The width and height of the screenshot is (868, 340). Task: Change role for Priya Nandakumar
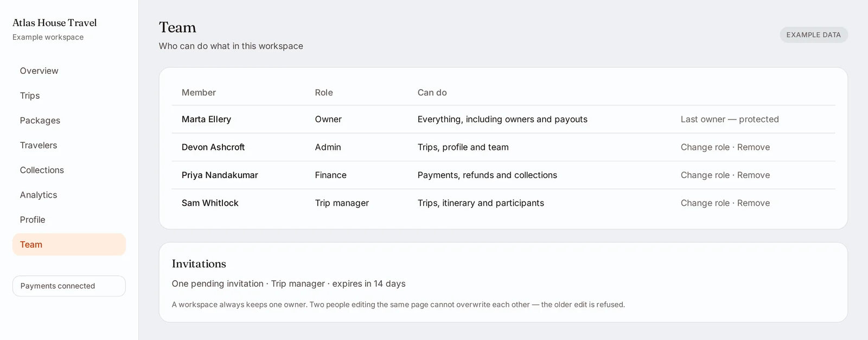click(x=705, y=175)
